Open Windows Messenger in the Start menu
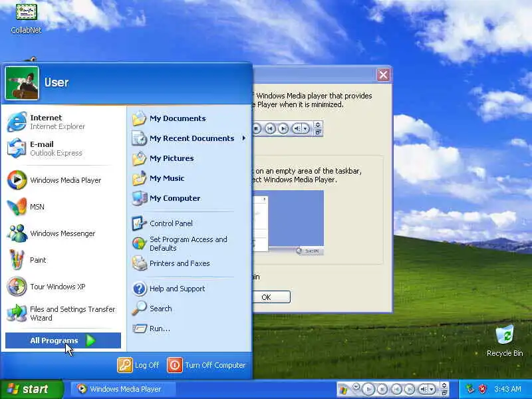The height and width of the screenshot is (399, 532). (63, 233)
